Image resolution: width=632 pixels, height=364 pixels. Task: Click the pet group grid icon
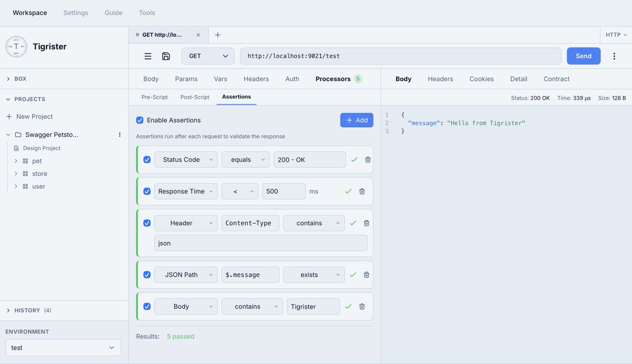(x=25, y=161)
